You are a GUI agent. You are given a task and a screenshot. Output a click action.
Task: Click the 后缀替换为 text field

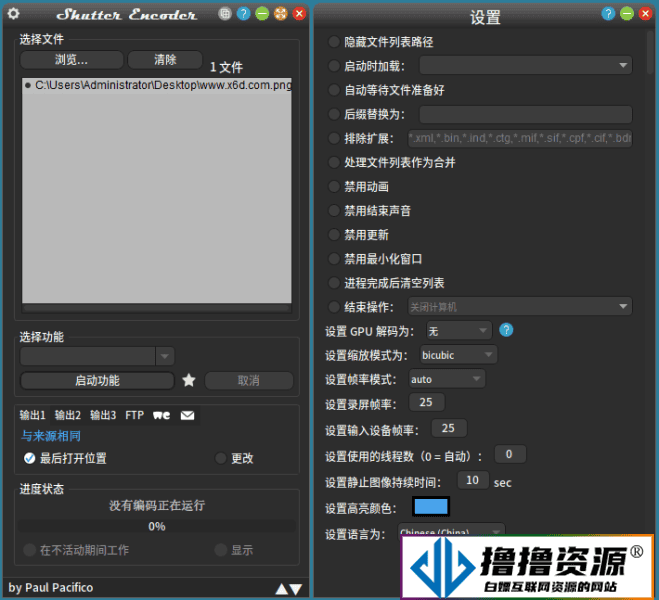526,114
